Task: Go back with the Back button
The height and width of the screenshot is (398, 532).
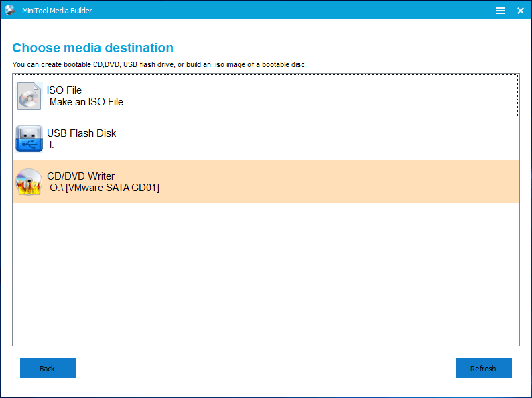Action: [x=48, y=368]
